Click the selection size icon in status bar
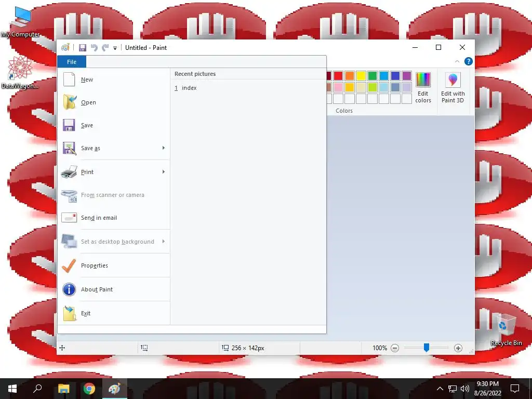This screenshot has width=532, height=399. point(144,348)
